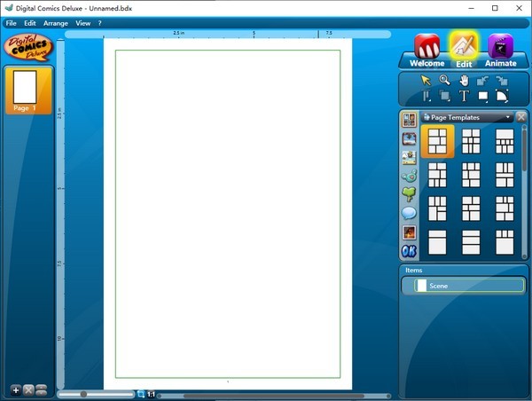
Task: Open the green tree objects library icon
Action: tap(409, 194)
